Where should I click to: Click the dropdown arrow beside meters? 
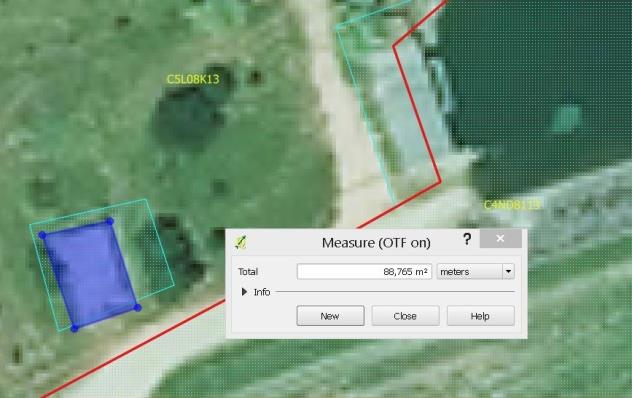(x=508, y=272)
